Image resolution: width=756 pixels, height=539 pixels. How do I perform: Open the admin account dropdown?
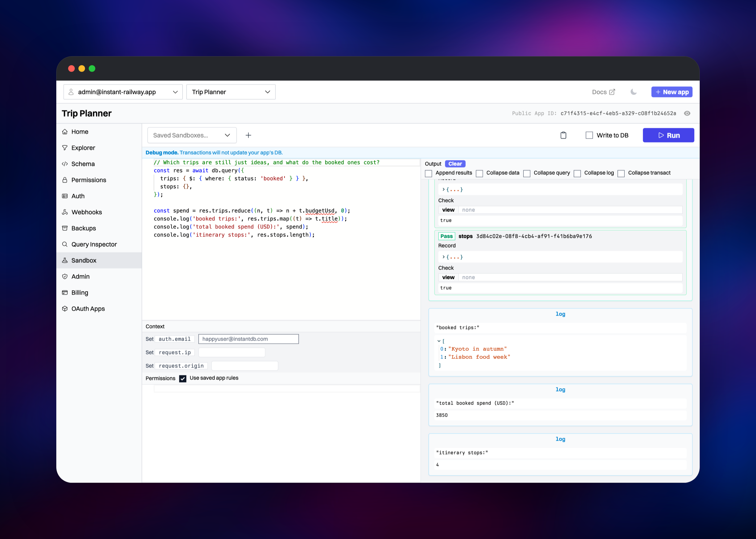123,92
